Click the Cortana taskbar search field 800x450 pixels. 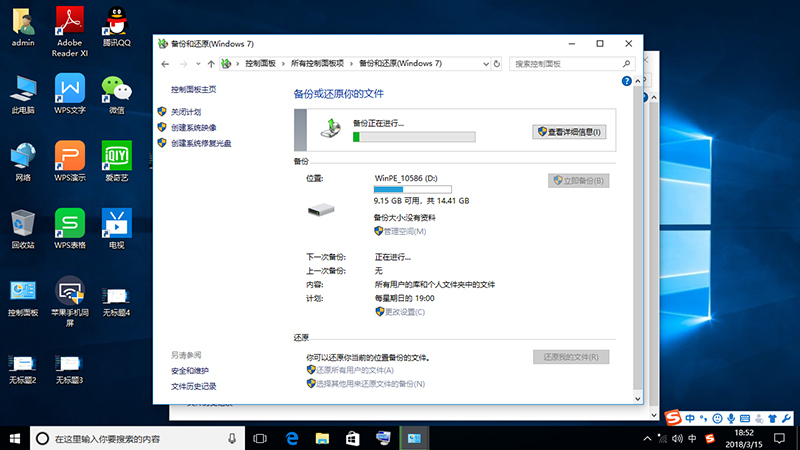[137, 438]
